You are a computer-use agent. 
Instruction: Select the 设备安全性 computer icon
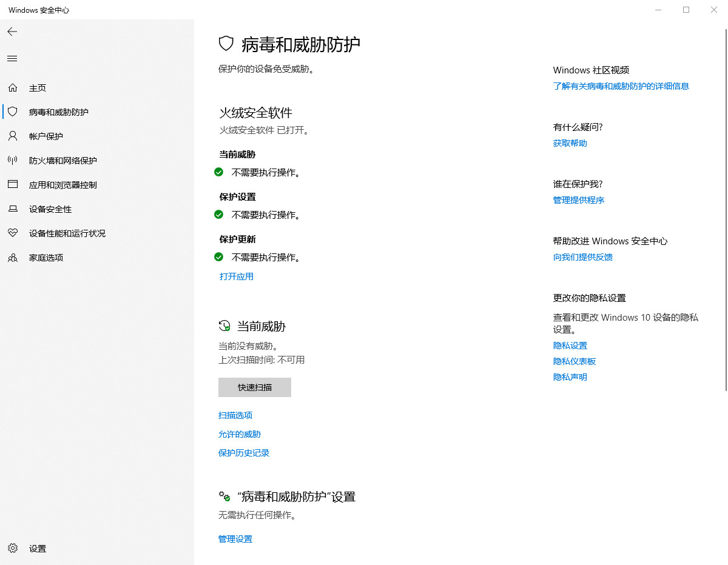click(x=12, y=209)
